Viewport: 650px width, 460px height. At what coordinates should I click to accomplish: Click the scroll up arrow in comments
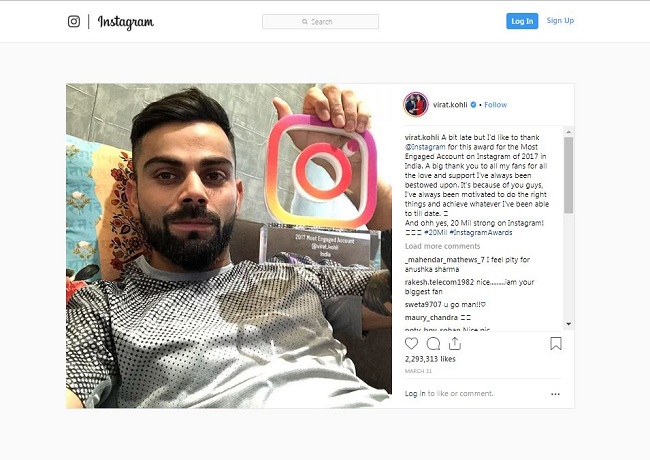tap(568, 132)
